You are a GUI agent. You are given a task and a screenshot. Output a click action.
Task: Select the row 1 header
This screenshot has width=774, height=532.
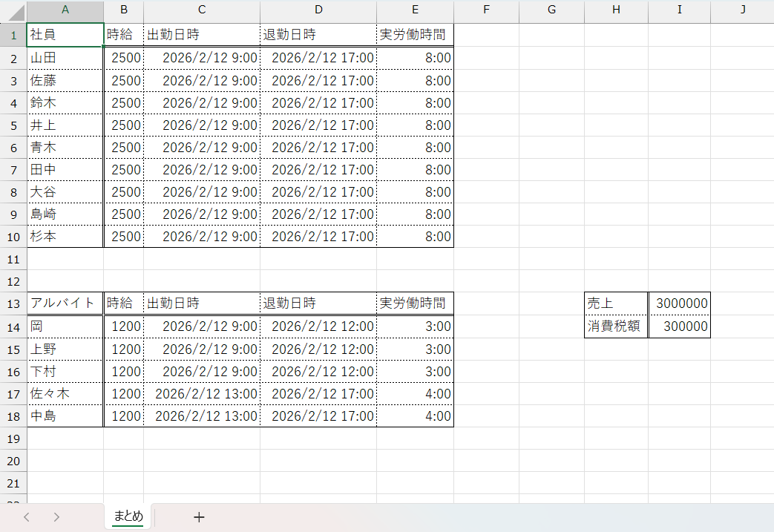[x=13, y=35]
